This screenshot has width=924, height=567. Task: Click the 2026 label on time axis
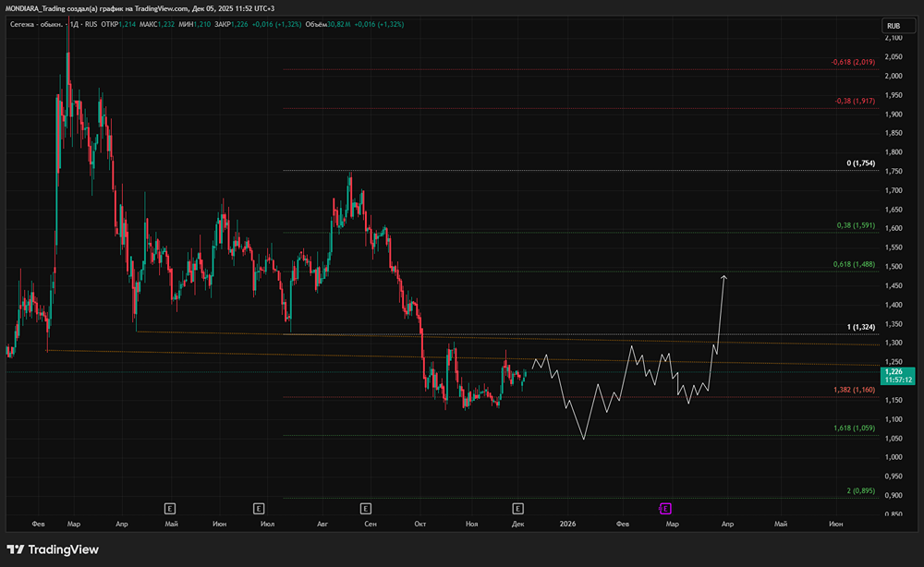tap(567, 524)
